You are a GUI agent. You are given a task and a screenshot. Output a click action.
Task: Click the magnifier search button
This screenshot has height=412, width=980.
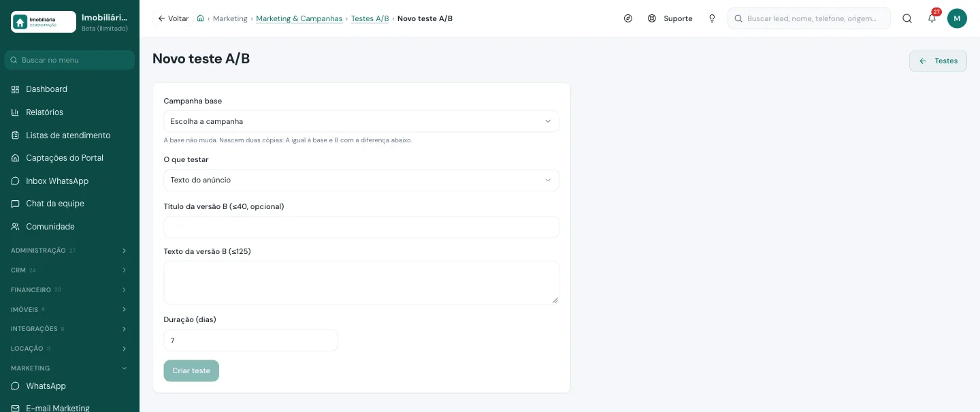pos(907,18)
